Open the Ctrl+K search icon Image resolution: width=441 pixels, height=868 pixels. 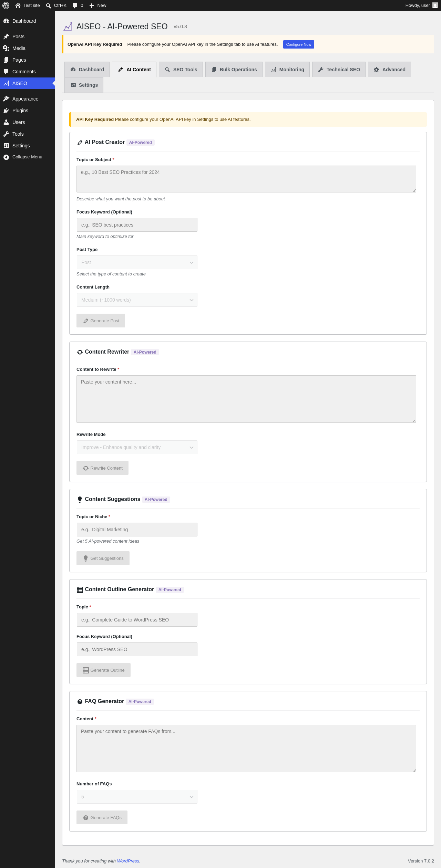tap(49, 6)
